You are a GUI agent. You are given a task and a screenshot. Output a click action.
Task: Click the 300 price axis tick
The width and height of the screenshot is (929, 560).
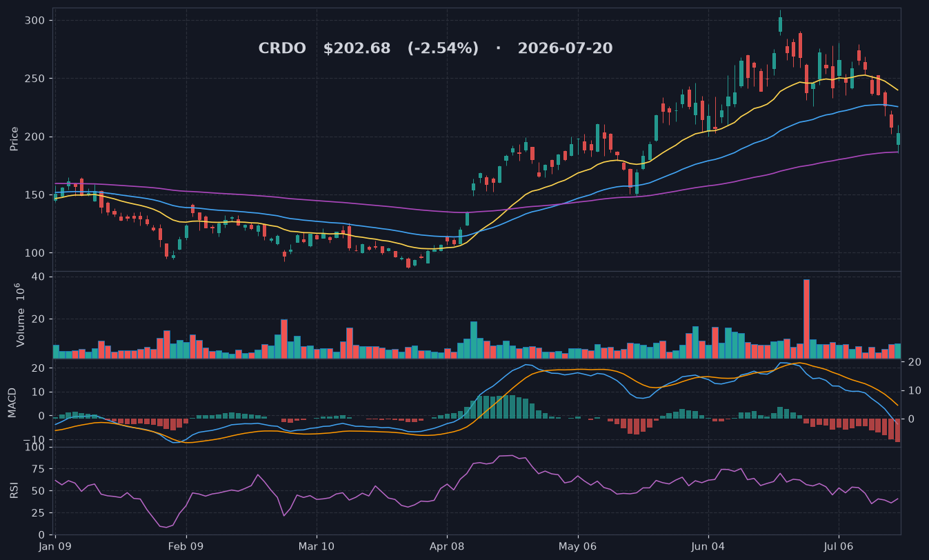(x=36, y=21)
